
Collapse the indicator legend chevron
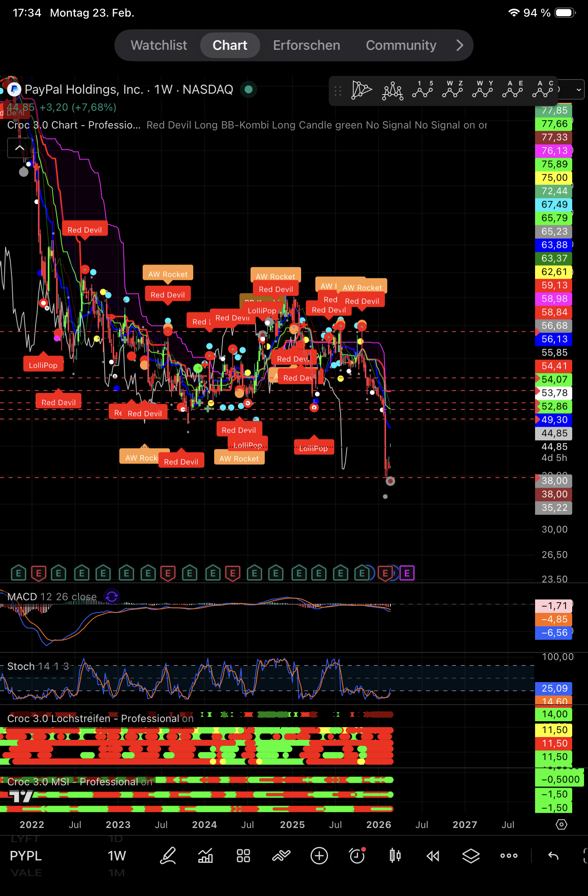point(20,148)
